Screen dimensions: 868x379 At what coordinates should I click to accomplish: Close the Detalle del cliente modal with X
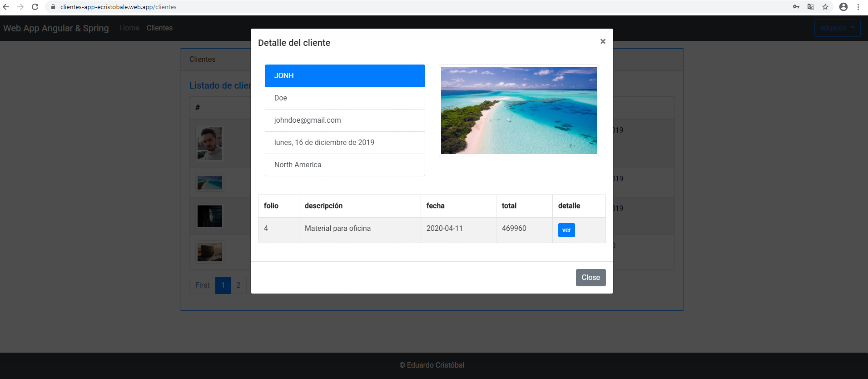(603, 41)
